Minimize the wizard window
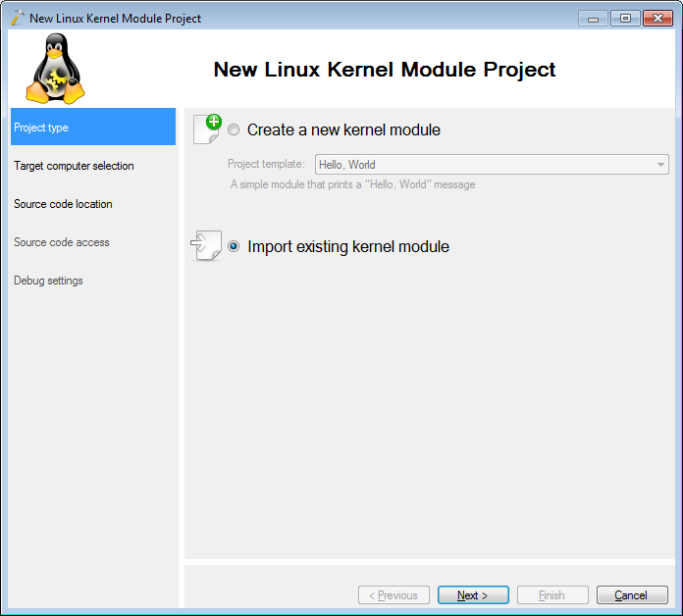This screenshot has height=616, width=683. click(593, 19)
